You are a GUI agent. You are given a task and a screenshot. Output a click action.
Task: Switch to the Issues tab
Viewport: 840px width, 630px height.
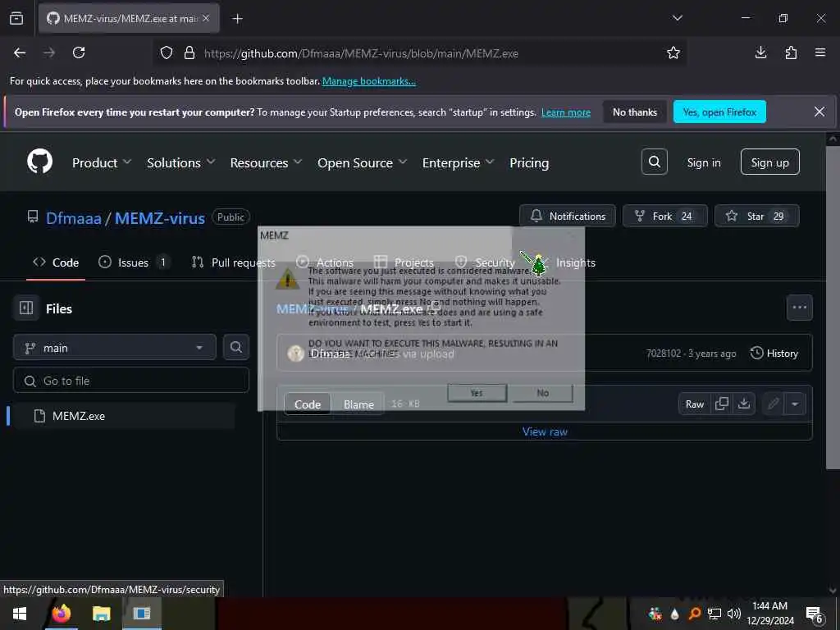[x=135, y=262]
